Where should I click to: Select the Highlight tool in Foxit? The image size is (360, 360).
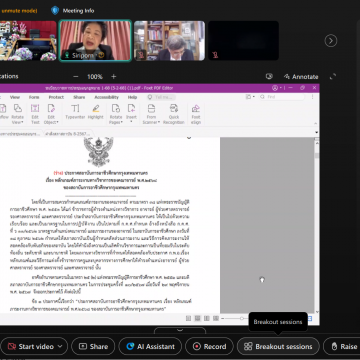click(x=96, y=112)
